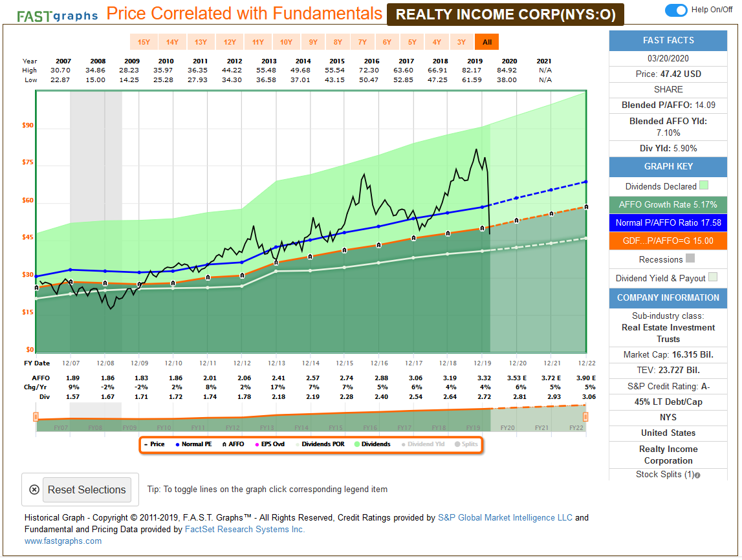Open FactSet Research Systems Inc. link
The image size is (742, 560).
[x=245, y=530]
